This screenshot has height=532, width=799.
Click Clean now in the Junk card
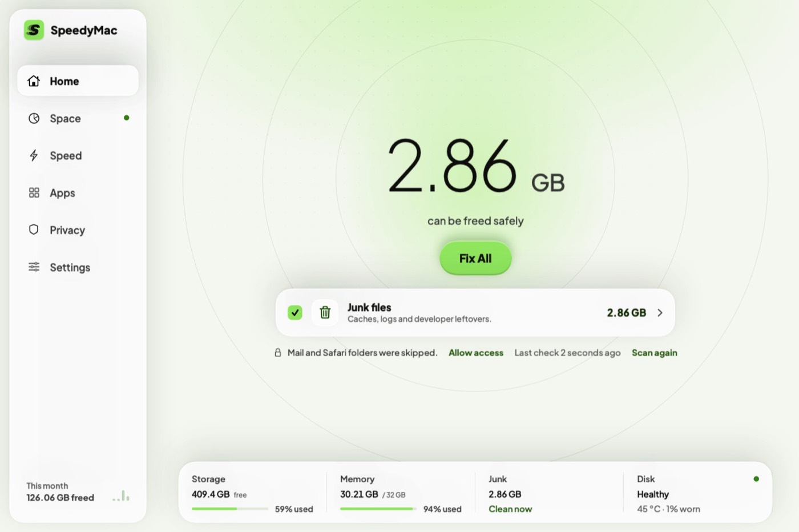click(510, 509)
